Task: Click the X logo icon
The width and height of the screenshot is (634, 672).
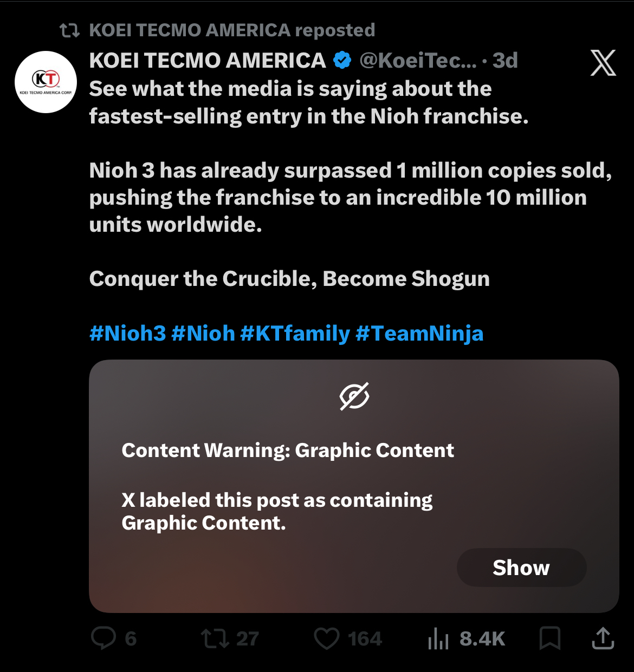Action: click(603, 63)
